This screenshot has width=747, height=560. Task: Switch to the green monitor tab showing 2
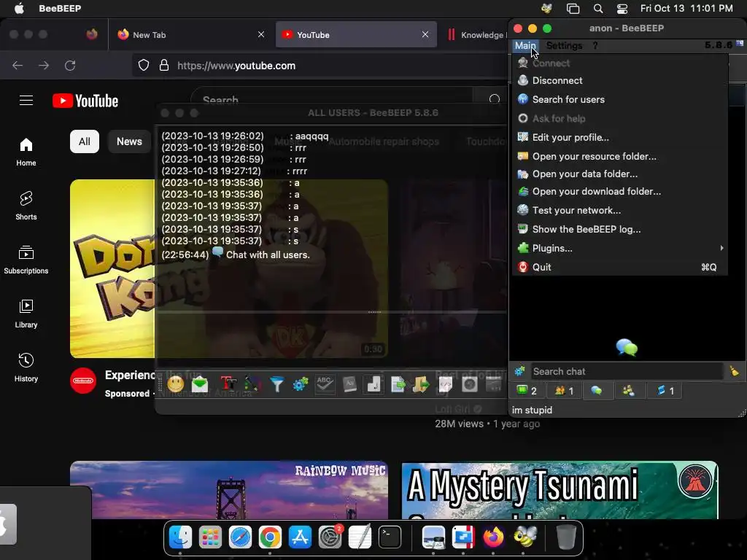pos(527,391)
